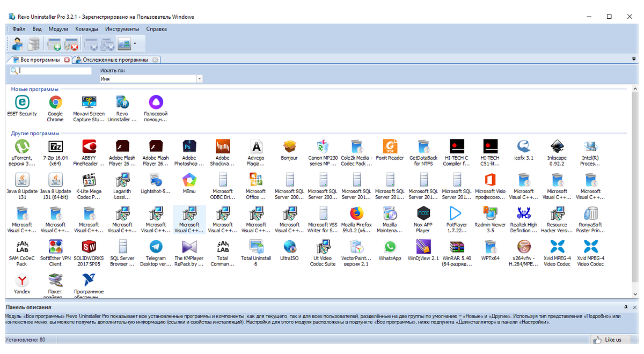
Task: Open the Справка menu
Action: click(156, 29)
